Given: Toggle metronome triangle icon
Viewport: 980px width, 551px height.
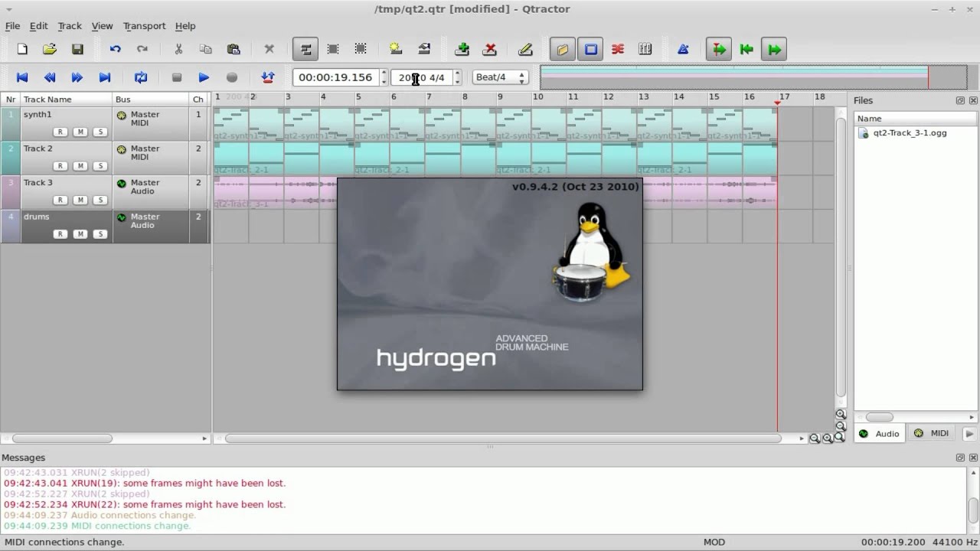Looking at the screenshot, I should (x=683, y=49).
